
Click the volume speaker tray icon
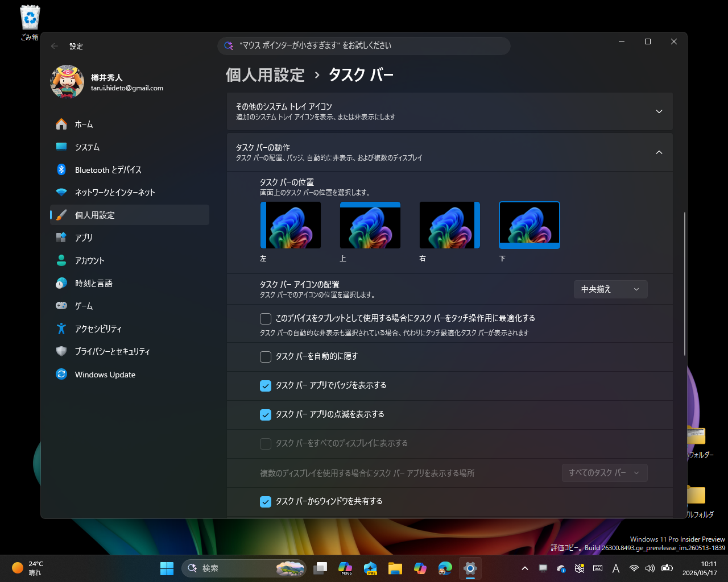[650, 568]
